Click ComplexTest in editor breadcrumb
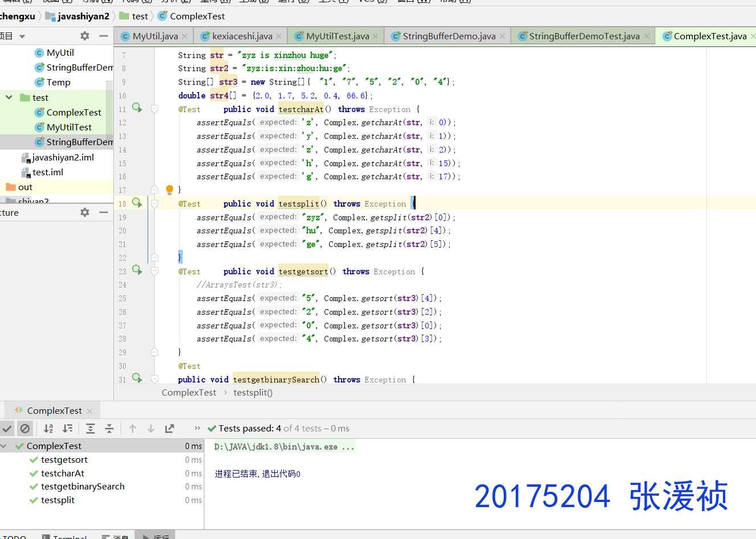756x539 pixels. [189, 393]
